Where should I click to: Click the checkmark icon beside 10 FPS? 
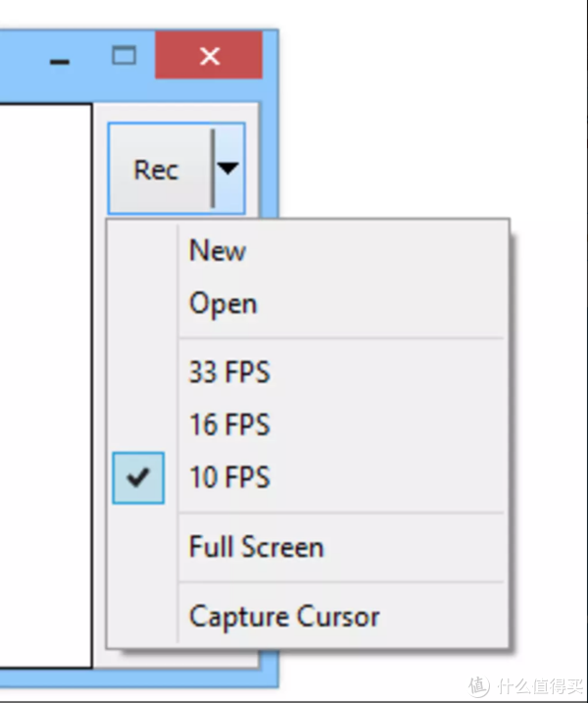click(x=138, y=478)
